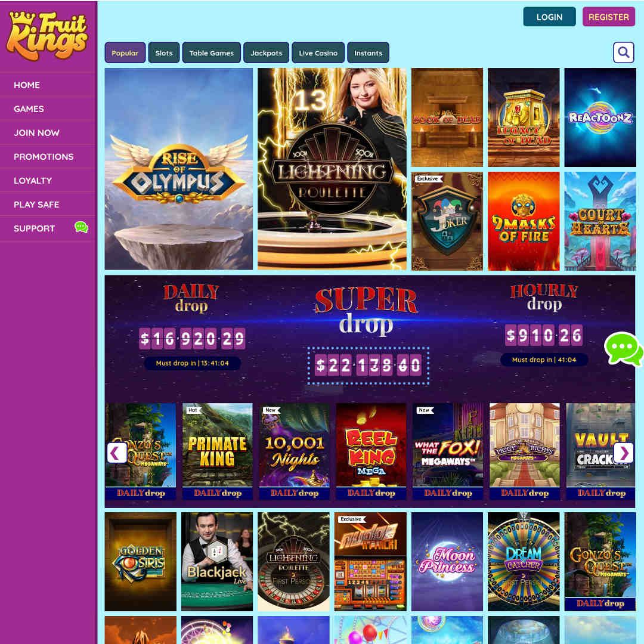Viewport: 644px width, 644px height.
Task: Click the Register button
Action: [x=609, y=17]
